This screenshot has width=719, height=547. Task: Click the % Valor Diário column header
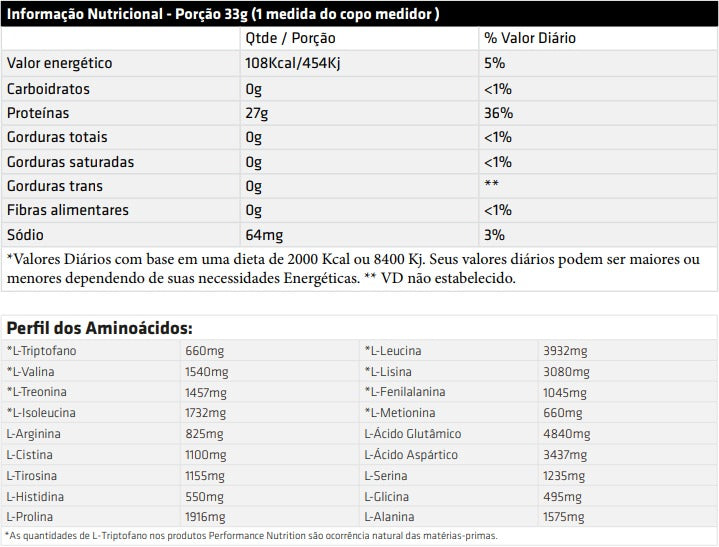[x=530, y=39]
